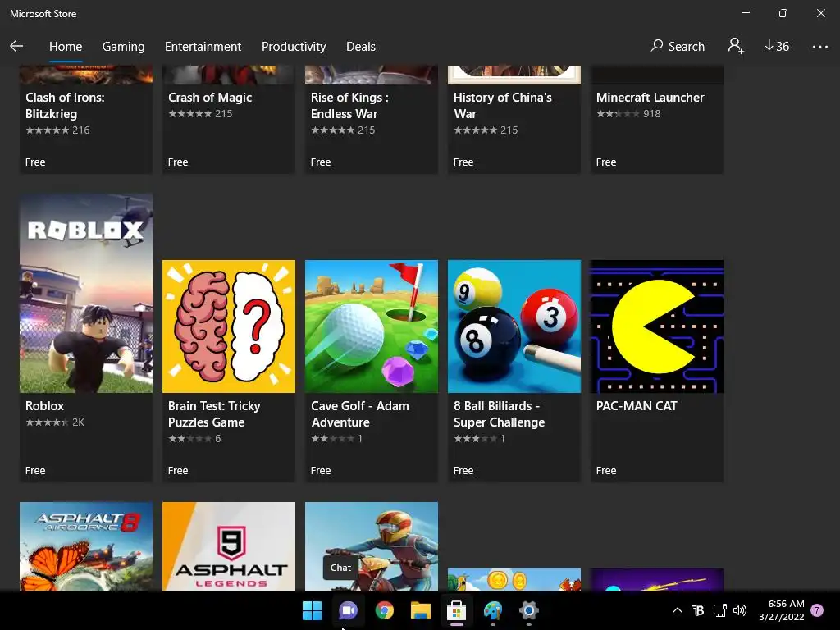Open the volume speaker tray icon
Viewport: 840px width, 630px height.
740,610
